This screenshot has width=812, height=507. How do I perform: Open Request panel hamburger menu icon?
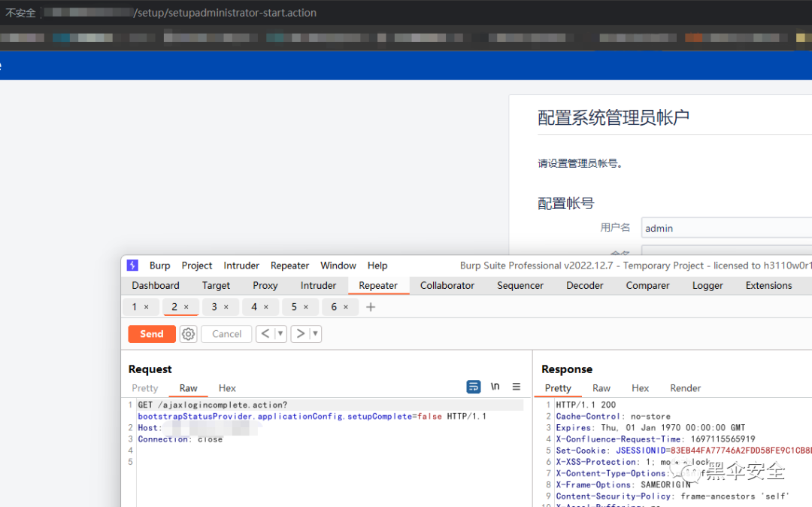coord(517,387)
